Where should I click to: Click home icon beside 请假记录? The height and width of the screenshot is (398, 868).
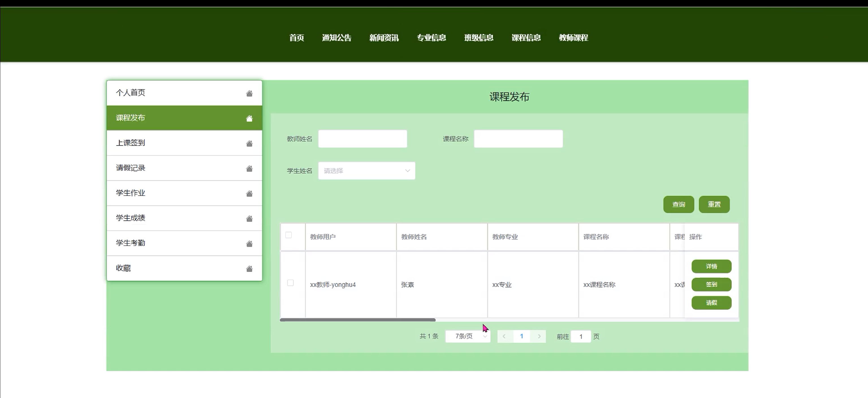point(249,168)
